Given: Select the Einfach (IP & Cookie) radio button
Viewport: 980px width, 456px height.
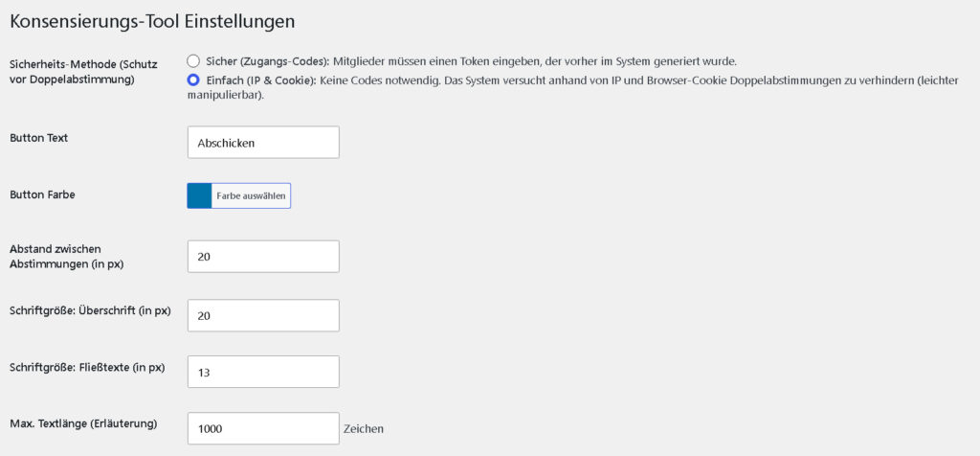Looking at the screenshot, I should click(x=193, y=80).
